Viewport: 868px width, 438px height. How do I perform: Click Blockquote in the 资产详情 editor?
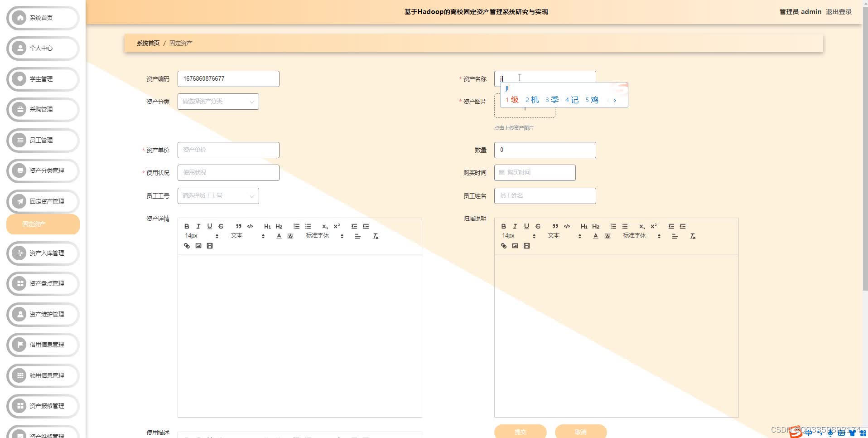point(238,226)
